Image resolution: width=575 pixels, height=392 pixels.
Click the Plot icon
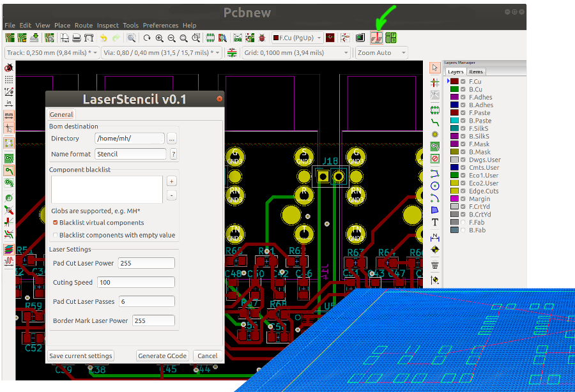(x=89, y=38)
